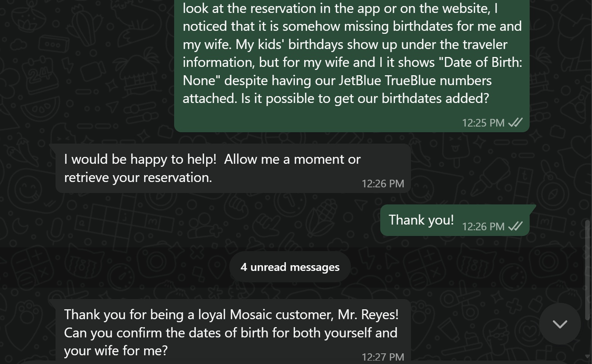Click the read receipt checkmarks beside 12:25 PM
Image resolution: width=592 pixels, height=364 pixels.
[x=515, y=122]
